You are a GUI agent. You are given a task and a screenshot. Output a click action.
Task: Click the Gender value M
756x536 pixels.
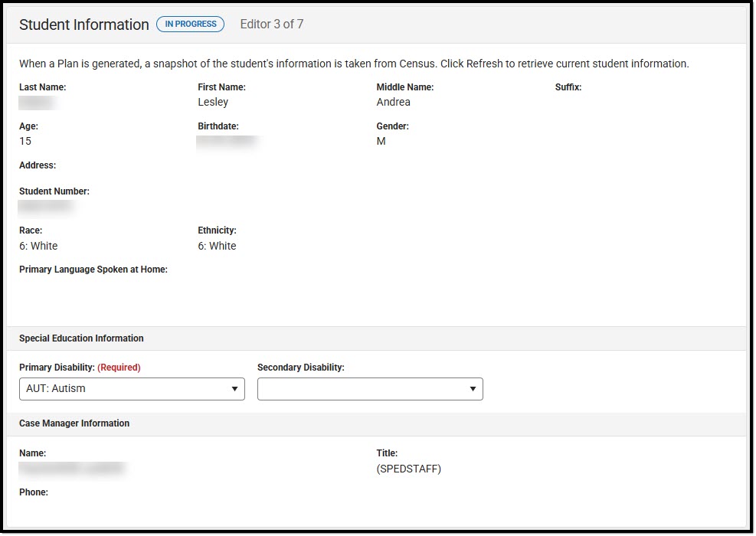click(x=381, y=141)
